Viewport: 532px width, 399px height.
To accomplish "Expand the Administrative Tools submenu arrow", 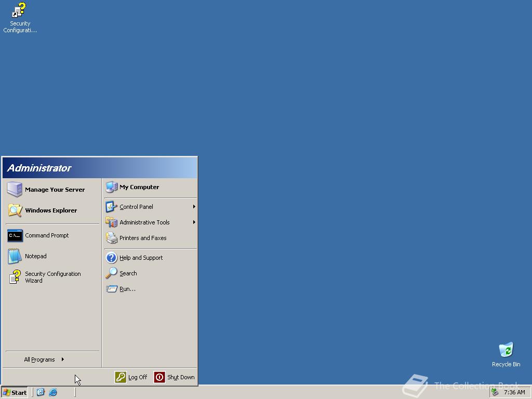I will click(x=194, y=222).
